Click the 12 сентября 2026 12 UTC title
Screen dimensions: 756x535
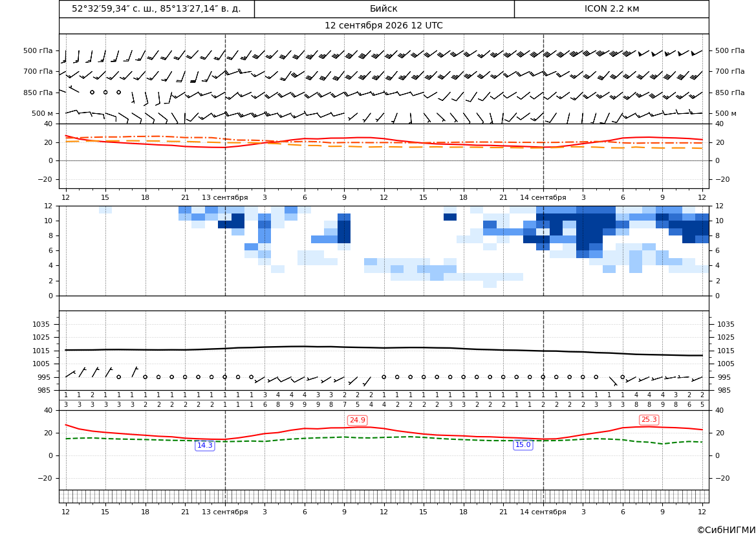pyautogui.click(x=383, y=26)
